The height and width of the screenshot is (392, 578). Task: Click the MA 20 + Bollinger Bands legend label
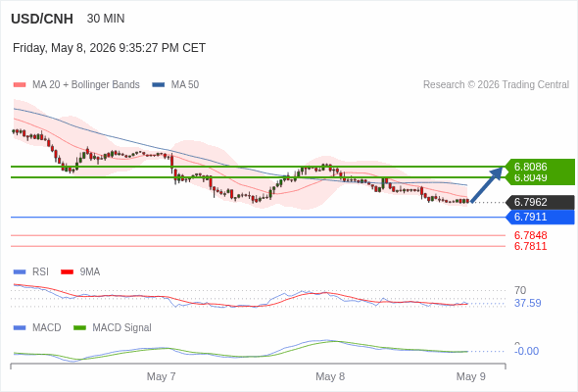click(x=86, y=85)
